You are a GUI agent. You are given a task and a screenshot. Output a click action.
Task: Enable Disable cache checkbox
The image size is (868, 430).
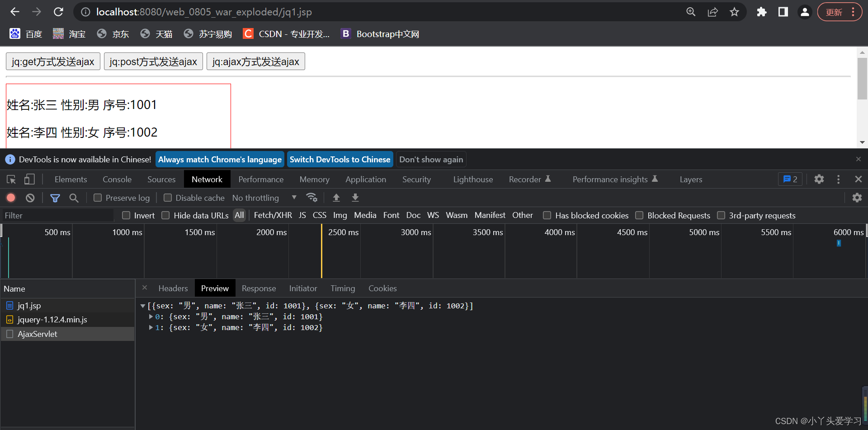tap(168, 198)
